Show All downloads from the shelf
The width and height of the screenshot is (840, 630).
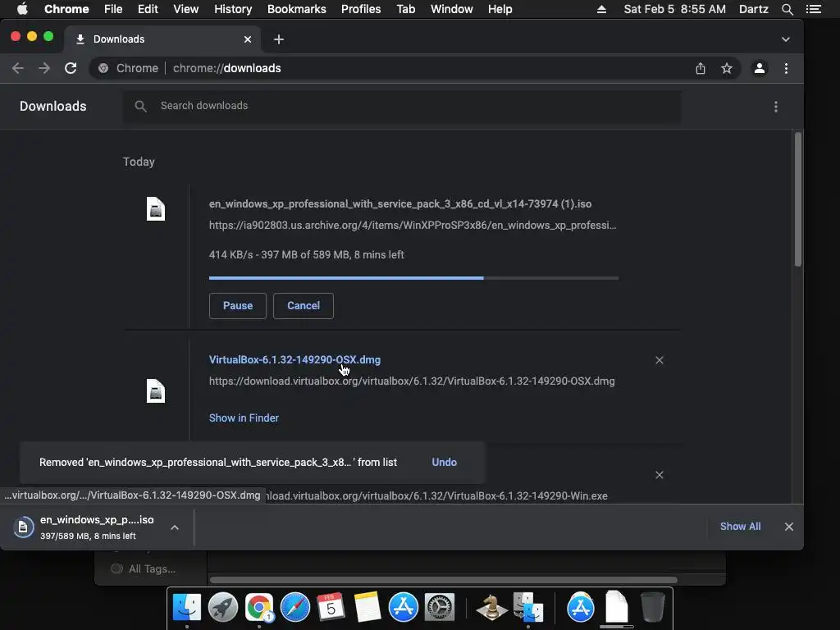click(x=740, y=526)
